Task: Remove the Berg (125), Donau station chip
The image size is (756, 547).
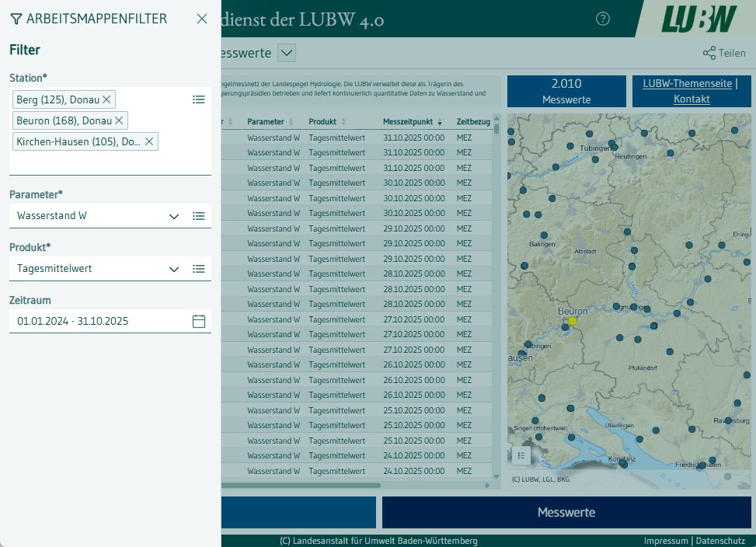Action: (106, 99)
